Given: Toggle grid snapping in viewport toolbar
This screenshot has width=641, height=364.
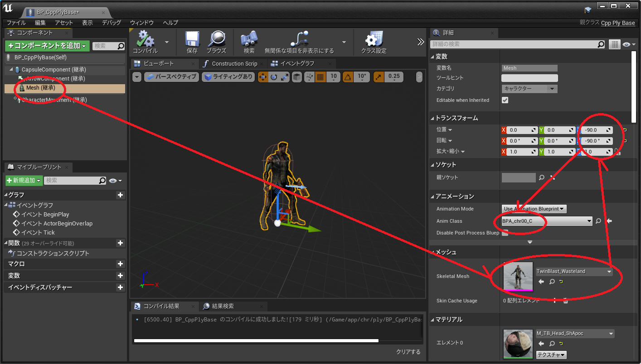Looking at the screenshot, I should click(320, 77).
